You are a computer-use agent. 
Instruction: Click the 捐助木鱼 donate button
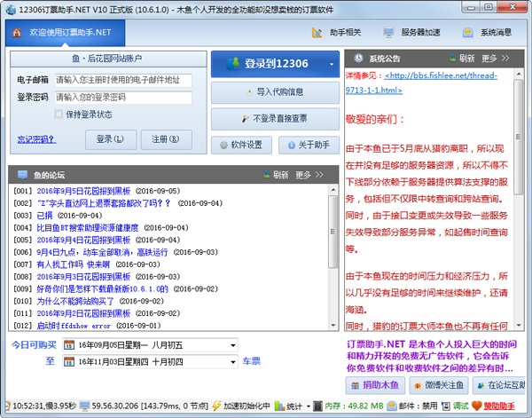(375, 385)
